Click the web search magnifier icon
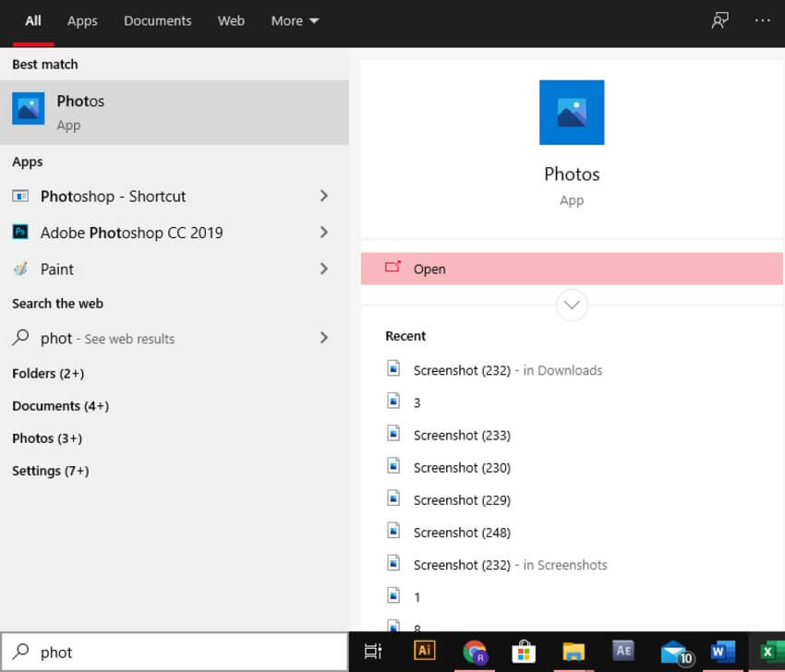Image resolution: width=785 pixels, height=672 pixels. point(20,337)
